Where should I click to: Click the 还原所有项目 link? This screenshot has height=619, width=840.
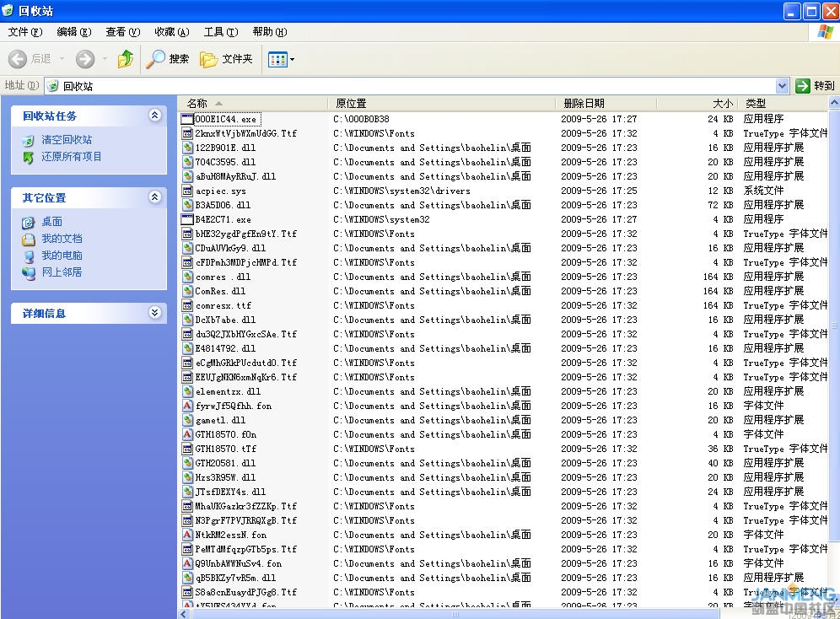point(72,156)
